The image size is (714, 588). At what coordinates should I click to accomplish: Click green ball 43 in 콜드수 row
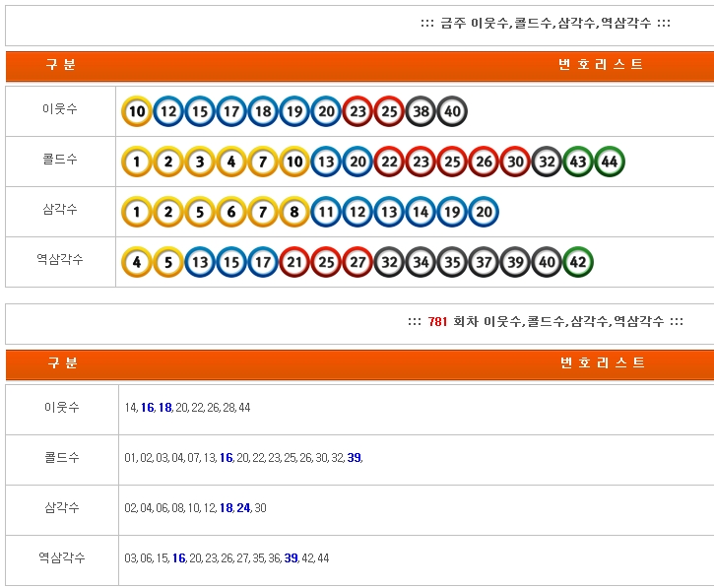(x=578, y=162)
